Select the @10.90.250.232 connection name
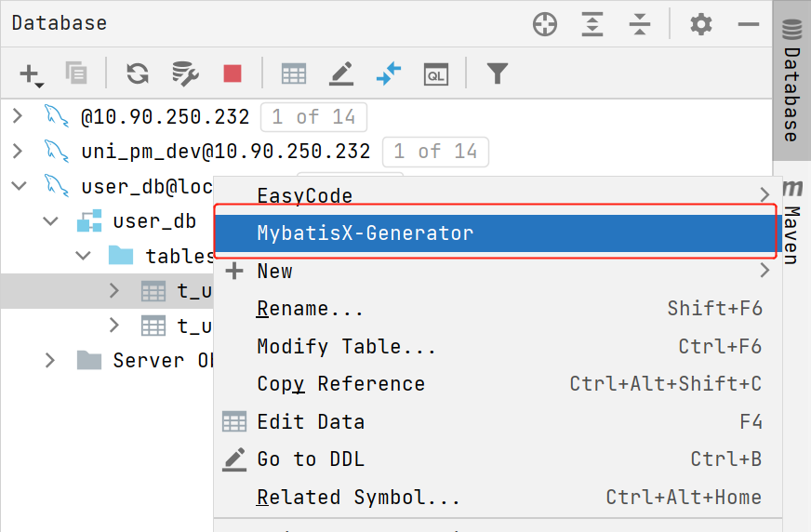Image resolution: width=811 pixels, height=532 pixels. [165, 117]
